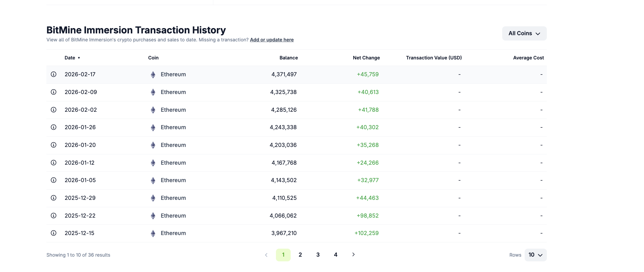Click Ethereum logo in 2026-02-02 row
The image size is (644, 272).
point(153,110)
